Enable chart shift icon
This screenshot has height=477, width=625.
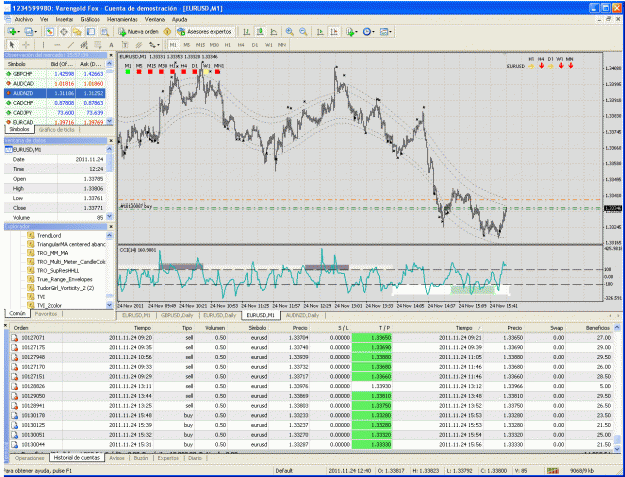coord(334,32)
